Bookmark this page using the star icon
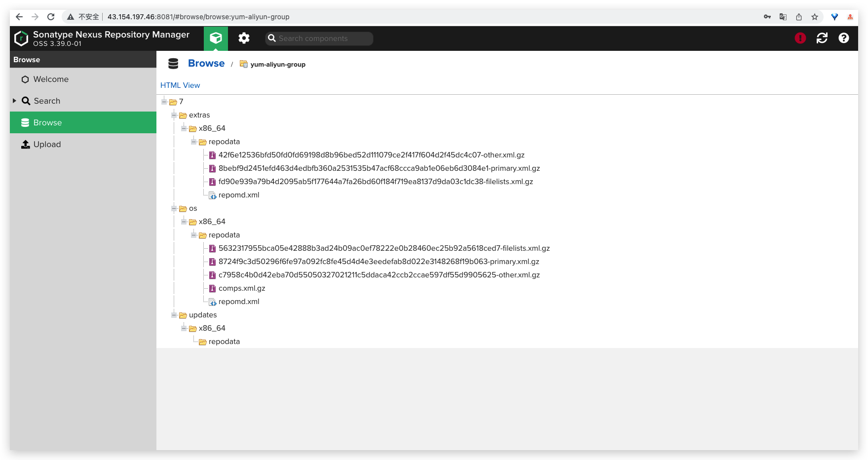 coord(815,17)
